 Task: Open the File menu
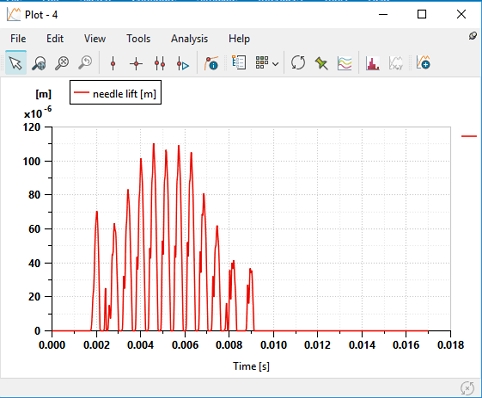pyautogui.click(x=18, y=38)
